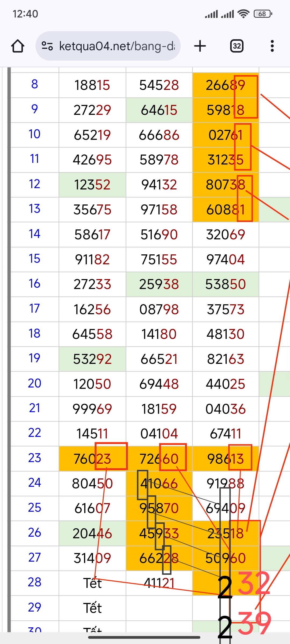Viewport: 290px width, 644px height.
Task: Select cell 97158 in the table
Action: tap(159, 210)
